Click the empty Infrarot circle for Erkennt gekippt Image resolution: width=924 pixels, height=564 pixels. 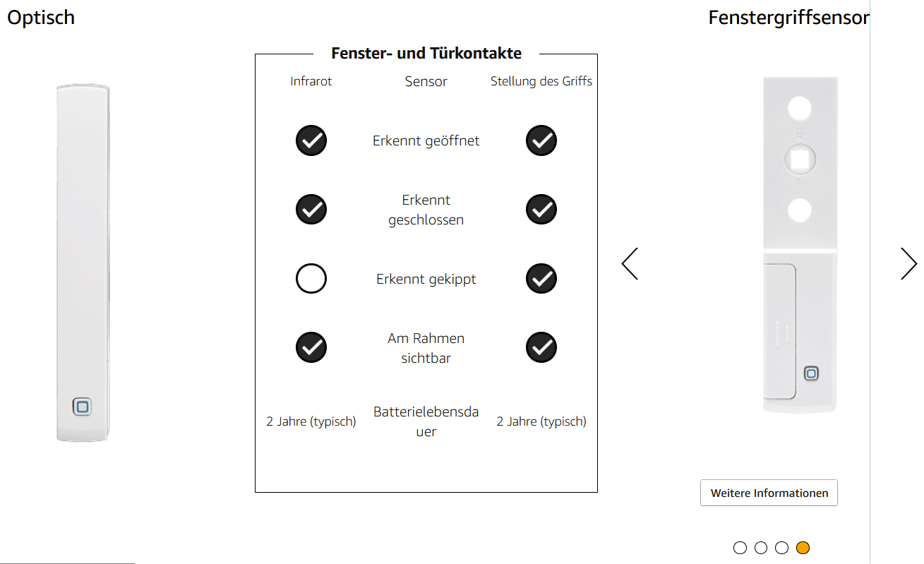click(x=311, y=279)
